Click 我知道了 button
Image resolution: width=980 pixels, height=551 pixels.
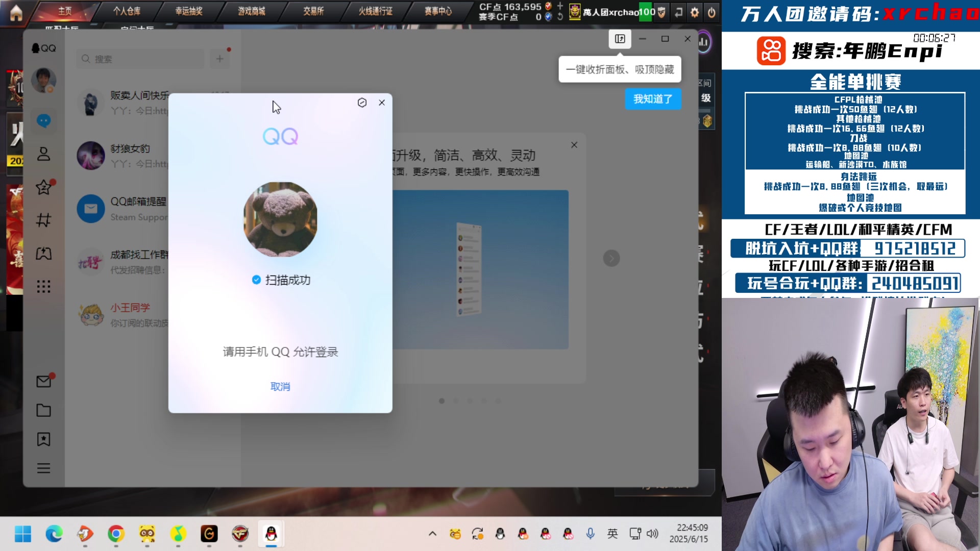coord(653,99)
